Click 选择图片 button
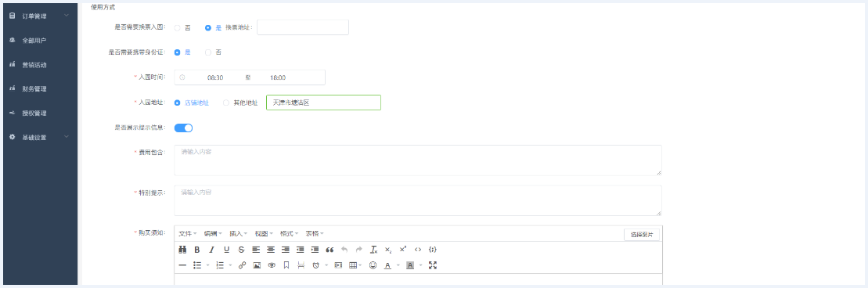This screenshot has height=288, width=868. click(x=642, y=234)
